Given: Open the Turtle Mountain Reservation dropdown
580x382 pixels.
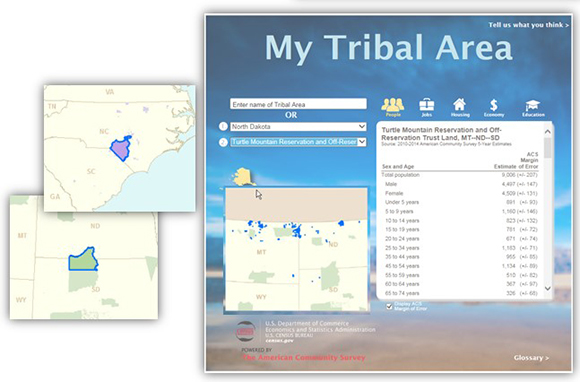Looking at the screenshot, I should (298, 142).
